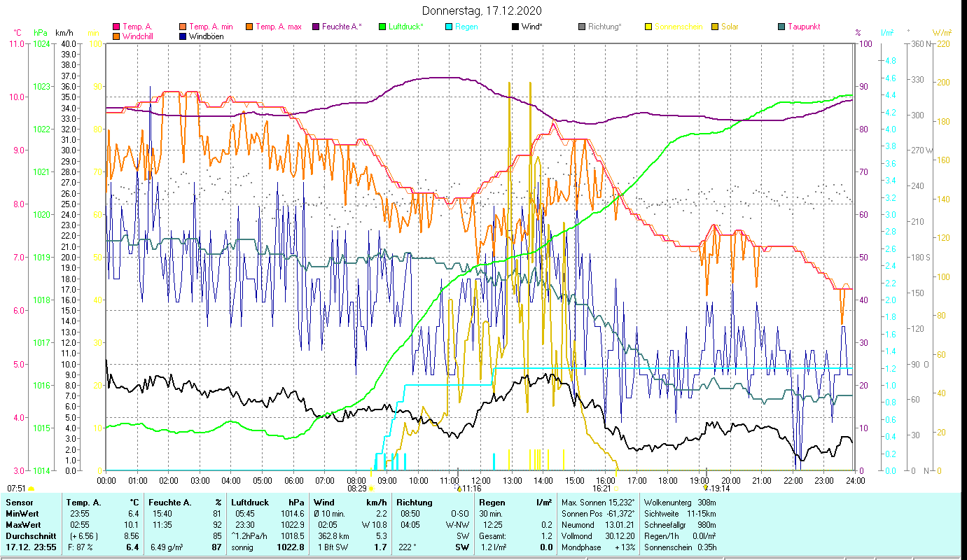Click the dark blue Windböen legend swatch
This screenshot has height=560, width=967.
(x=183, y=36)
